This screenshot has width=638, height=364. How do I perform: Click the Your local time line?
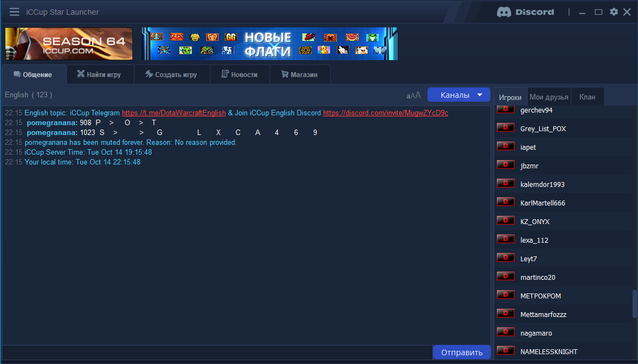[83, 162]
